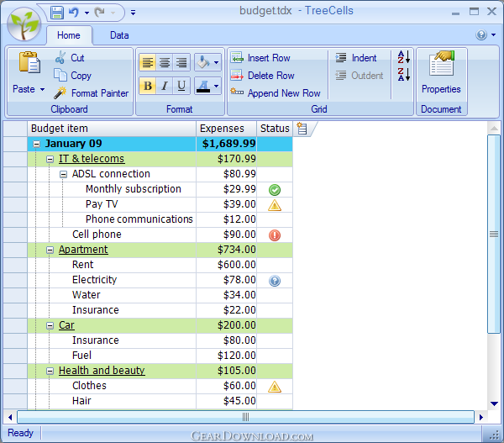Apply the font text color
This screenshot has height=443, width=504.
coord(203,86)
